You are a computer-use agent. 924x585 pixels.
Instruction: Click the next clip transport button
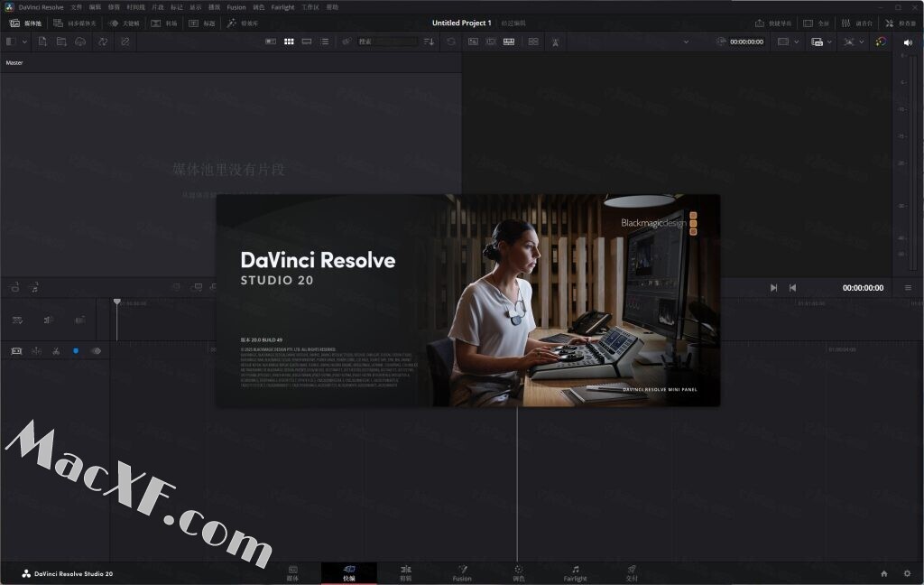(x=773, y=288)
